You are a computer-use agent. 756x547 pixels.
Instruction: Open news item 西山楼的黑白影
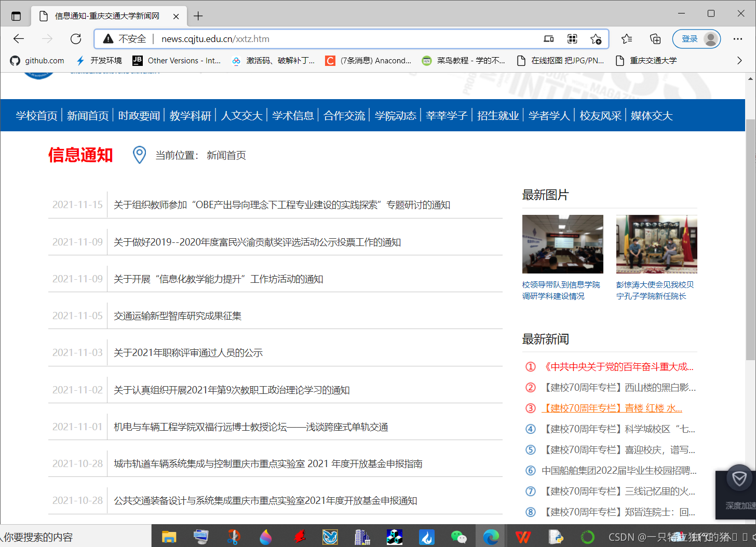click(619, 388)
